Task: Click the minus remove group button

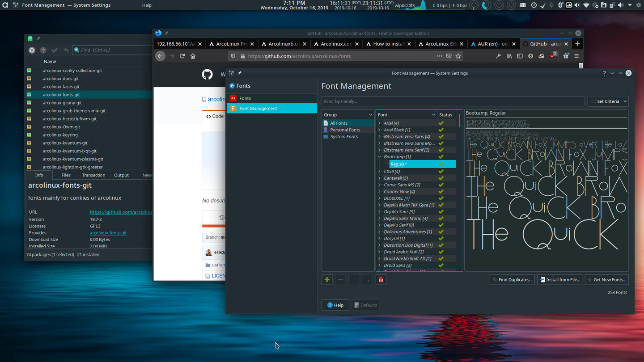Action: pyautogui.click(x=340, y=280)
